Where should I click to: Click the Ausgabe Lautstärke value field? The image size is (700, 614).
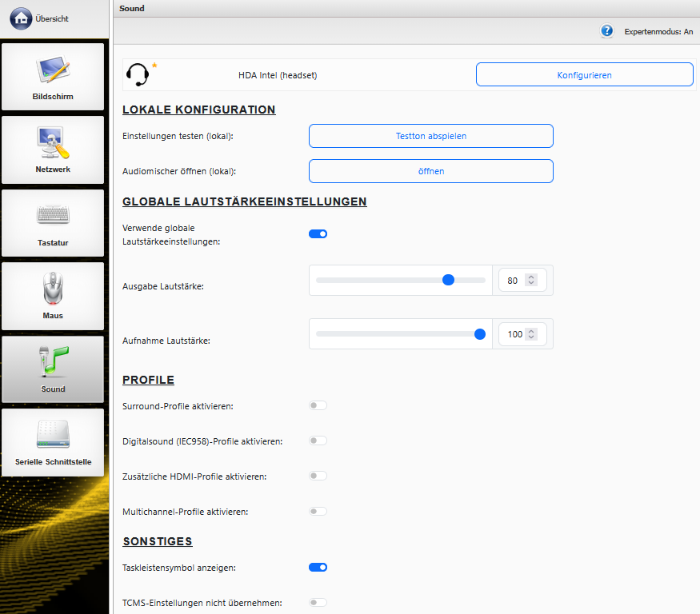(x=513, y=281)
